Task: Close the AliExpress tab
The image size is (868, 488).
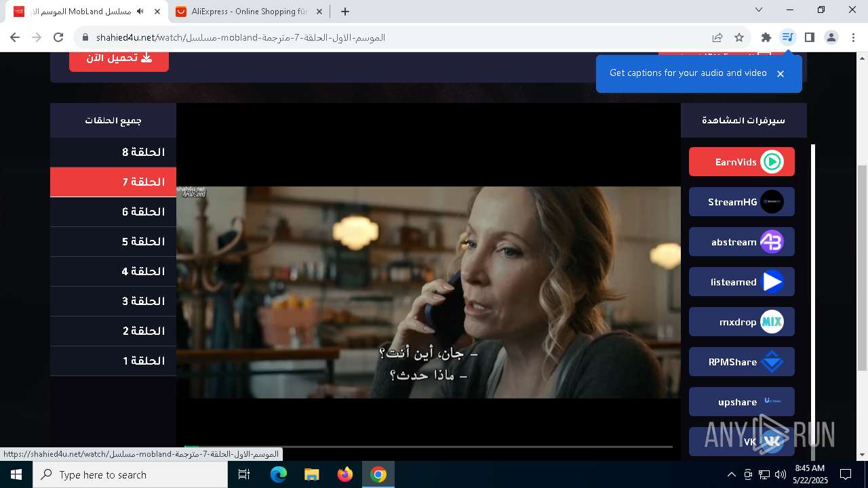Action: pyautogui.click(x=319, y=12)
